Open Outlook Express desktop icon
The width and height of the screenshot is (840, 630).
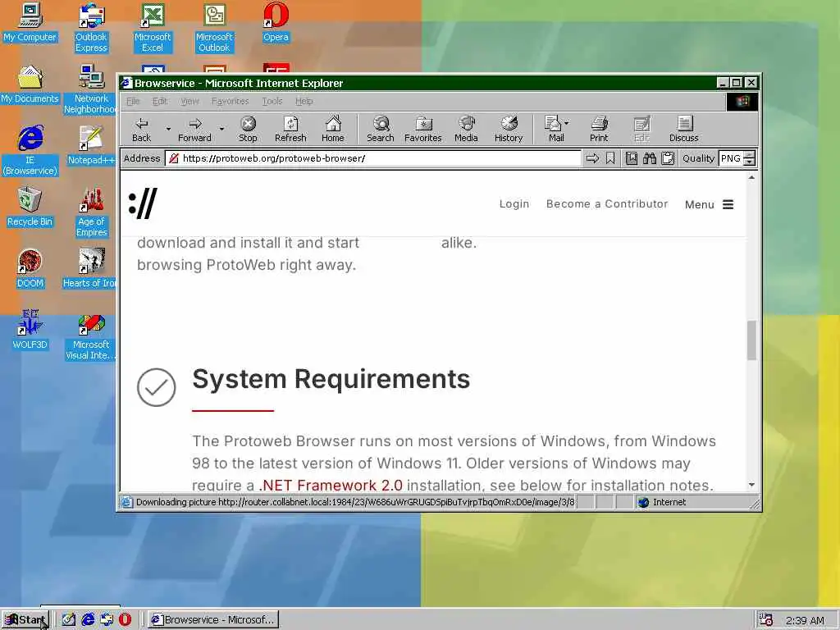[x=91, y=28]
